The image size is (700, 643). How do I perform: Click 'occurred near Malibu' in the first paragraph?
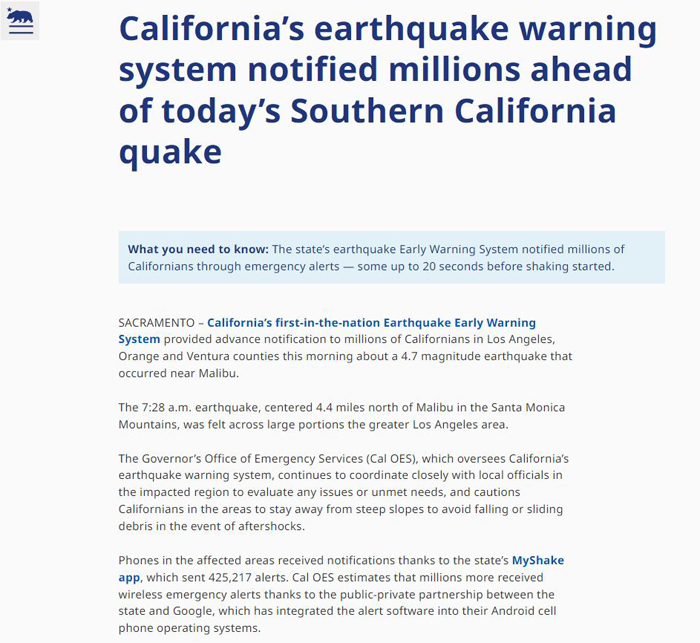point(177,373)
